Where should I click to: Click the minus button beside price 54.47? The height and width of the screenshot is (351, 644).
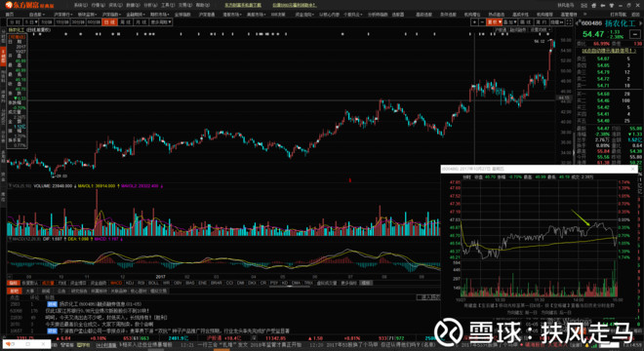tap(634, 34)
